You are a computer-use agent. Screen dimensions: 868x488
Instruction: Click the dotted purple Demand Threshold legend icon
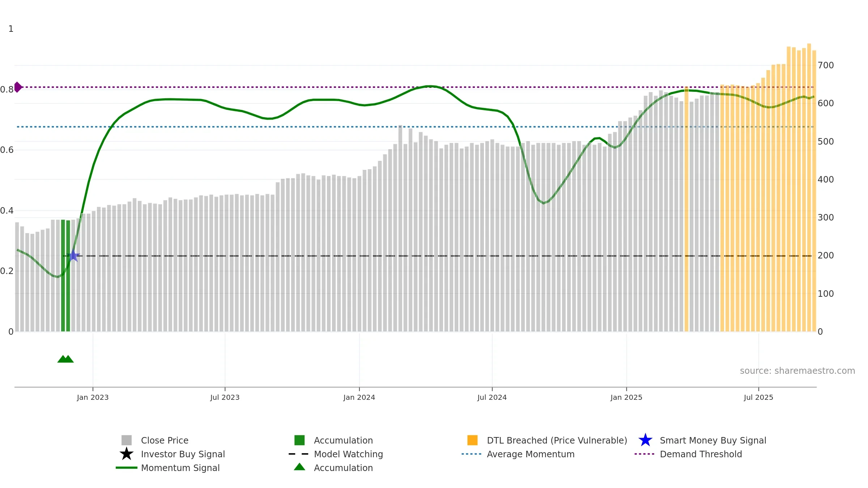644,454
